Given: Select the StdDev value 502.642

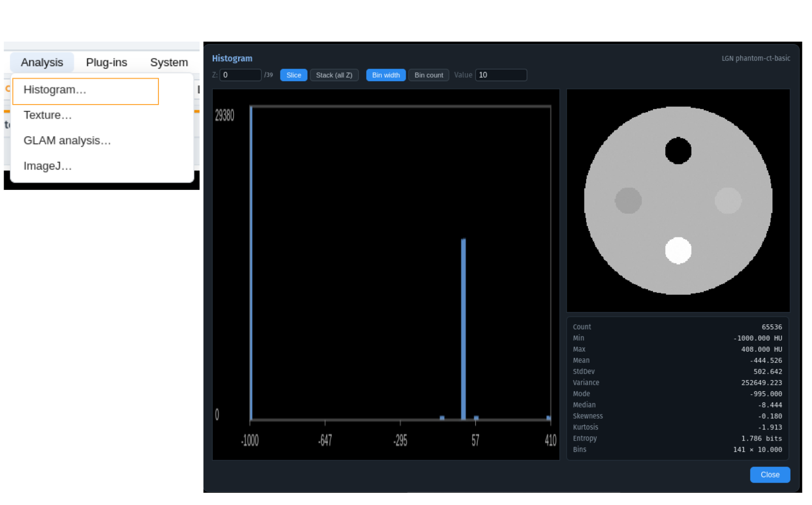Looking at the screenshot, I should (767, 372).
